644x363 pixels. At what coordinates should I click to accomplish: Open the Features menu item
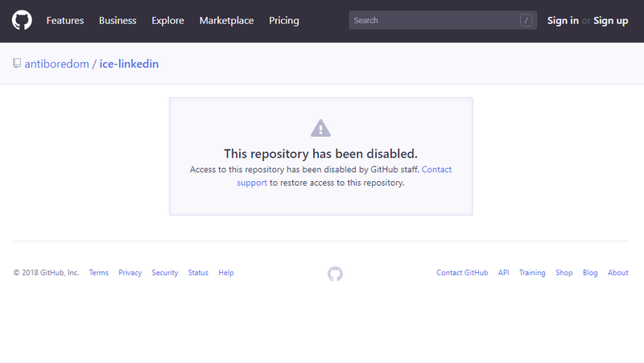tap(65, 21)
